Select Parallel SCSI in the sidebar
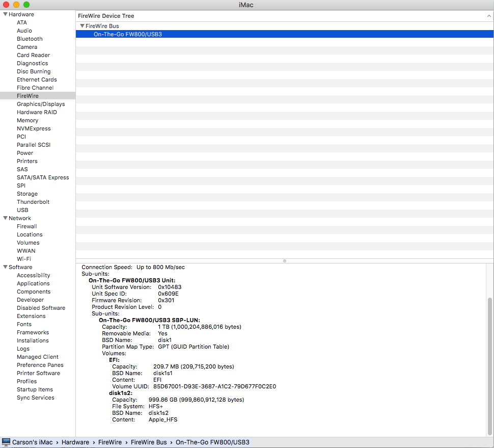The height and width of the screenshot is (448, 494). tap(34, 145)
